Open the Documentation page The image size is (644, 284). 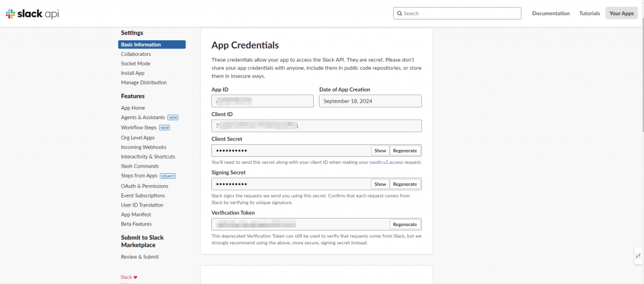(x=551, y=13)
